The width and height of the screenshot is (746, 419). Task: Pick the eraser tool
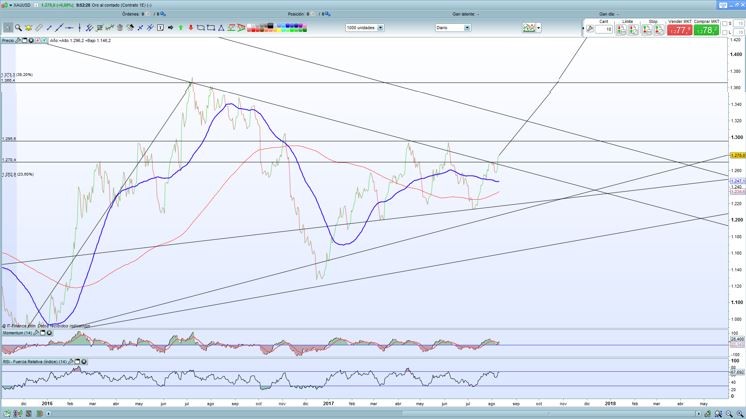[x=39, y=28]
